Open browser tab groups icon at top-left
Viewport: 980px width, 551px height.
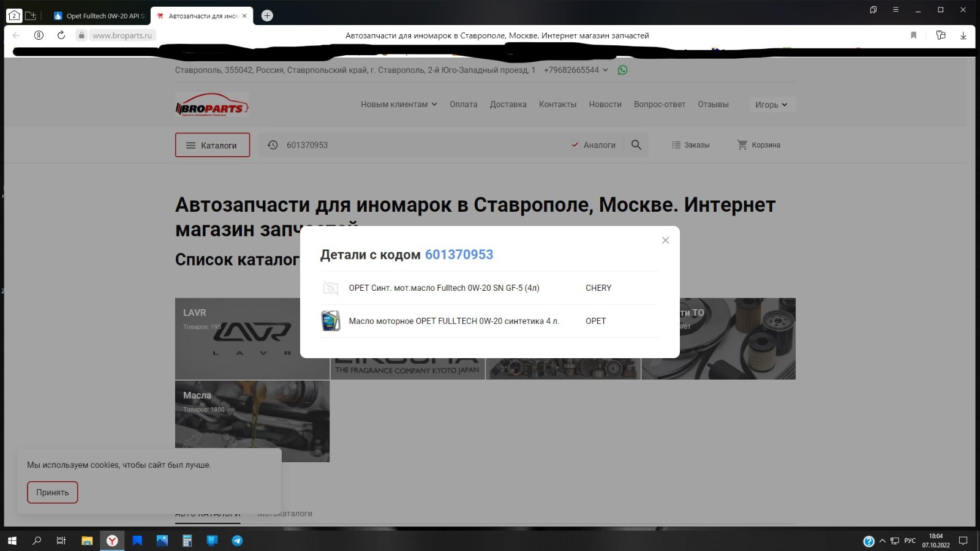[14, 15]
